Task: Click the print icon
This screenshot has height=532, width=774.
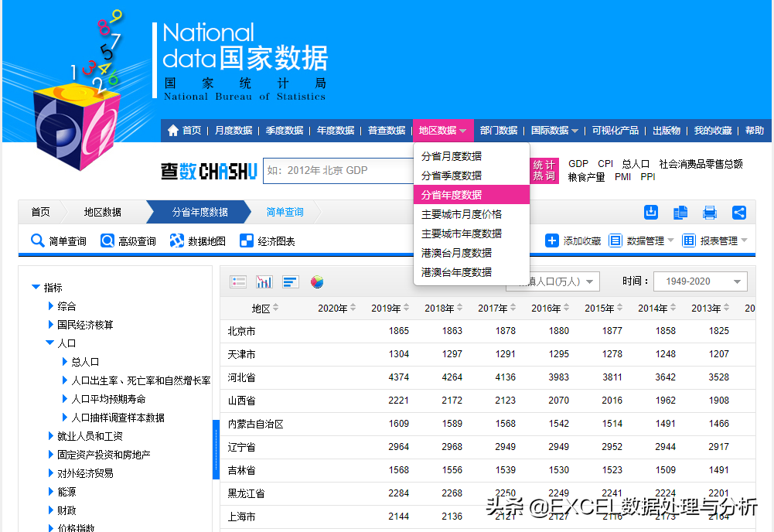Action: click(710, 213)
